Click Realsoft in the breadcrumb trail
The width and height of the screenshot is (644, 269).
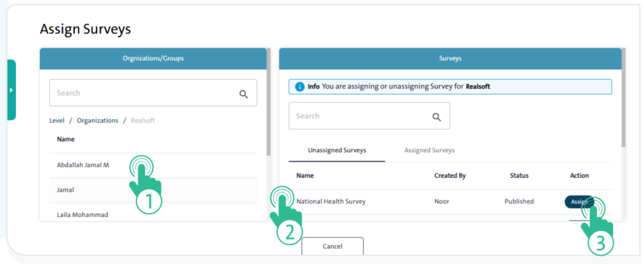pyautogui.click(x=143, y=121)
